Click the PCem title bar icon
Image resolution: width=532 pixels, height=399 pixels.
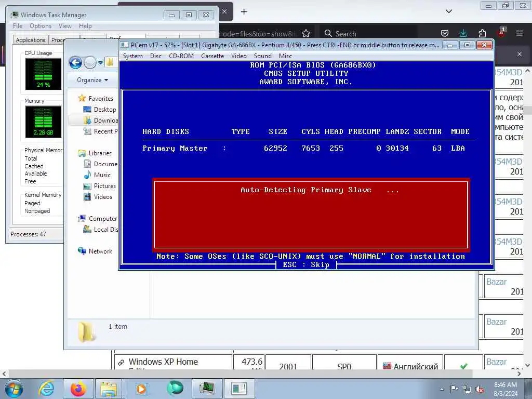click(125, 45)
